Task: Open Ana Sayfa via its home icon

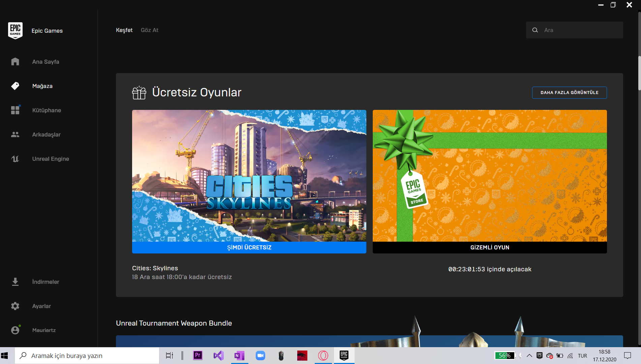Action: click(15, 62)
